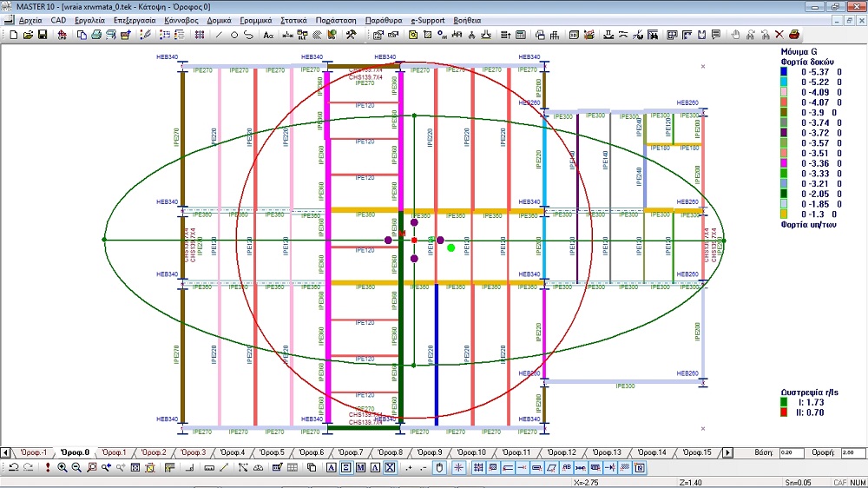Click the grid hash icon in top toolbar
This screenshot has height=488, width=868.
(200, 35)
